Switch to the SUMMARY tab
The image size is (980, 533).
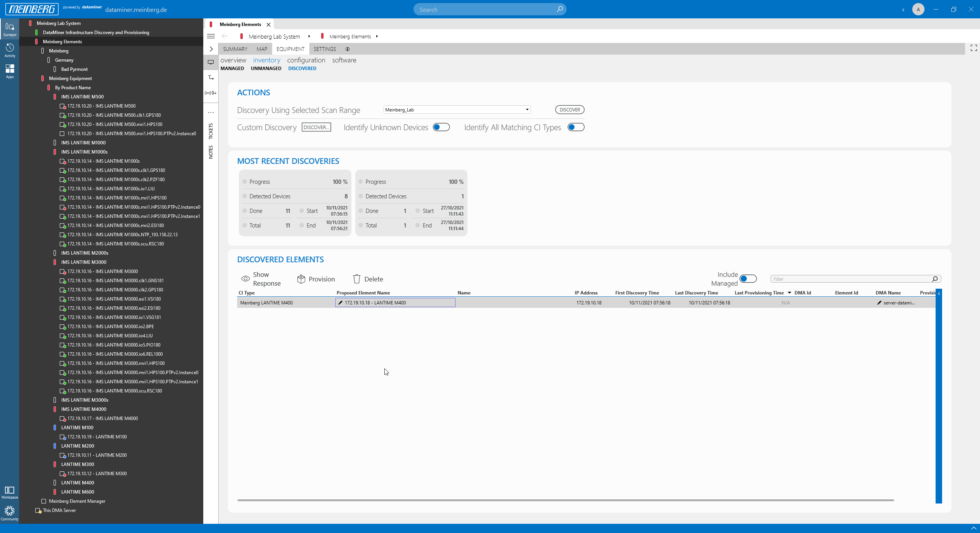pyautogui.click(x=235, y=49)
